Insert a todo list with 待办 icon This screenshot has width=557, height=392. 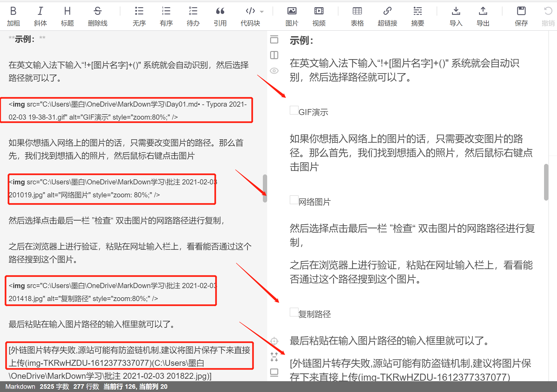tap(193, 16)
